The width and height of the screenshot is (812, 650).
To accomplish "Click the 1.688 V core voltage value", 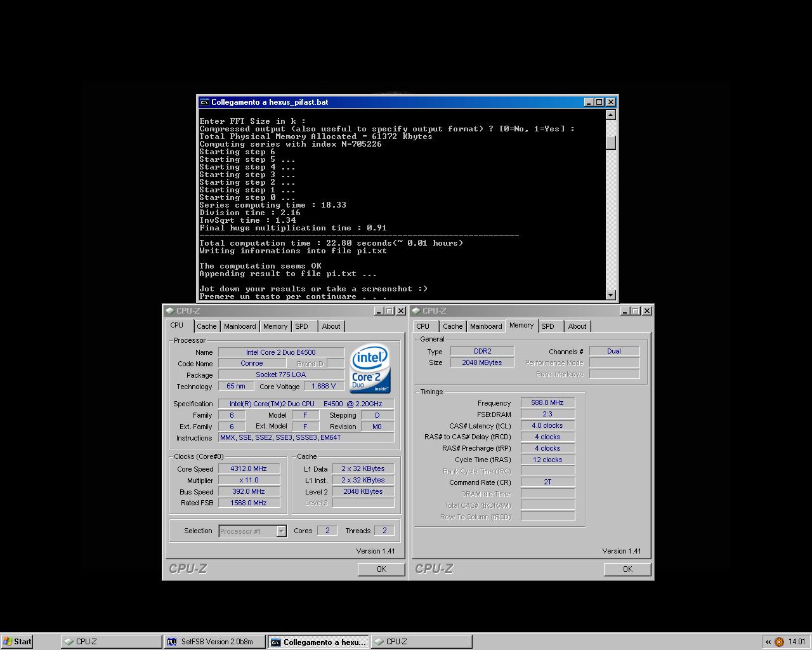I will pos(324,387).
